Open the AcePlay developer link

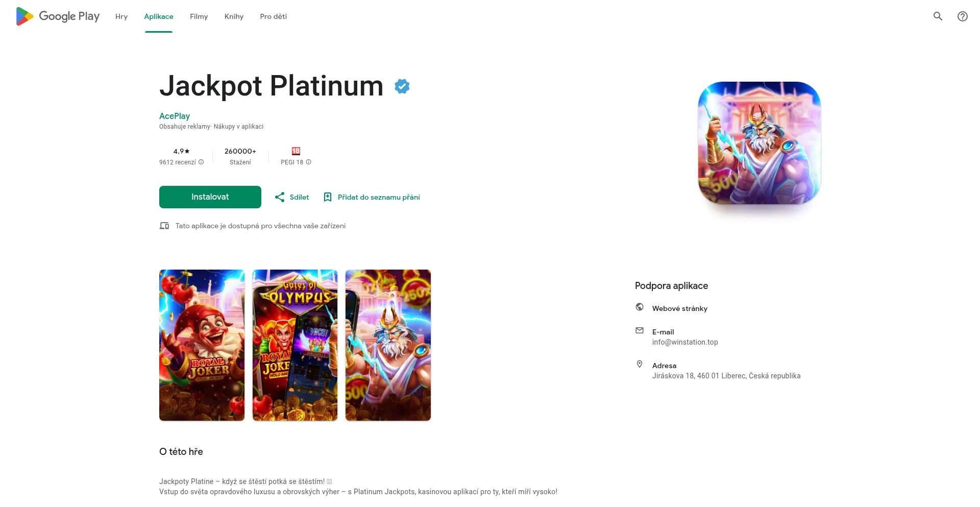(x=175, y=116)
